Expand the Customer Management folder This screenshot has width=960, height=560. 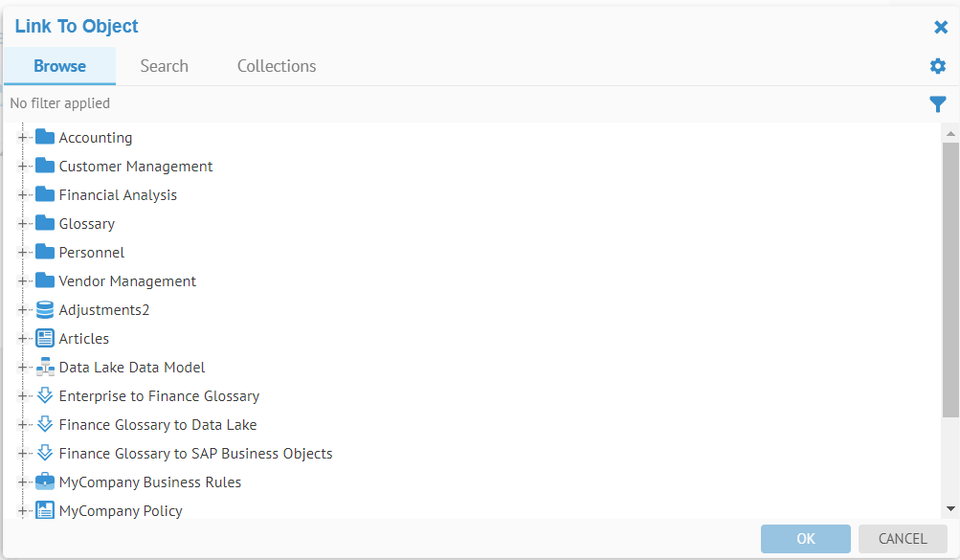(x=22, y=167)
